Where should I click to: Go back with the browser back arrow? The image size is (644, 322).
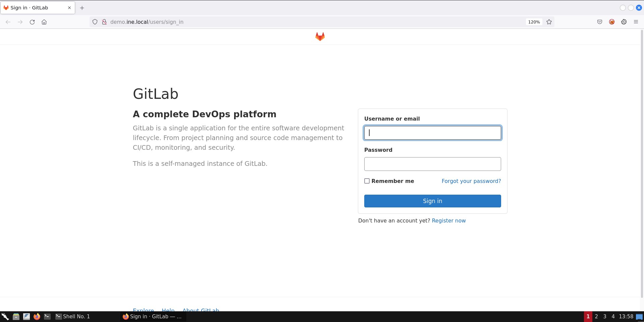[8, 22]
